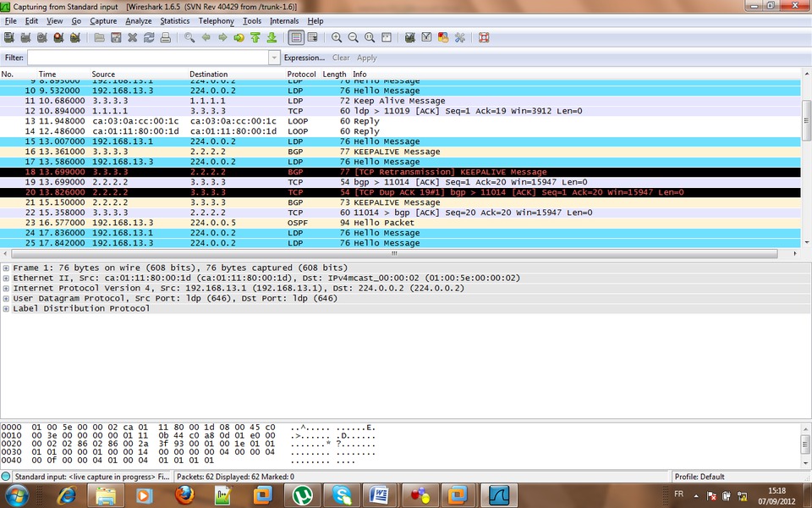Image resolution: width=812 pixels, height=508 pixels.
Task: Toggle auto scroll in live capture
Action: [x=312, y=37]
